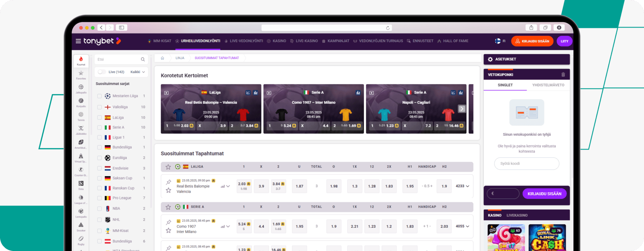The height and width of the screenshot is (251, 644).
Task: Open the Asetukset gear icon
Action: [x=490, y=59]
